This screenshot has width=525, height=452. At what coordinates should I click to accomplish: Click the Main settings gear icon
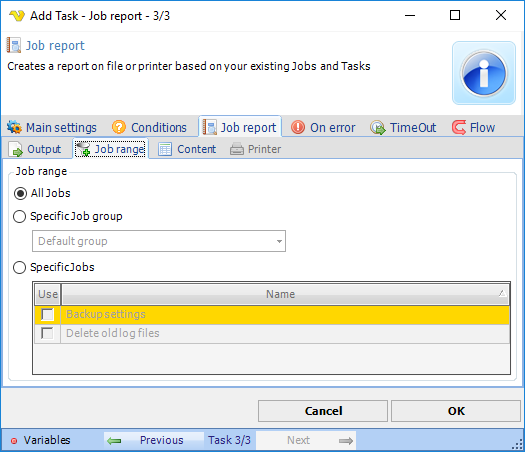tap(14, 127)
